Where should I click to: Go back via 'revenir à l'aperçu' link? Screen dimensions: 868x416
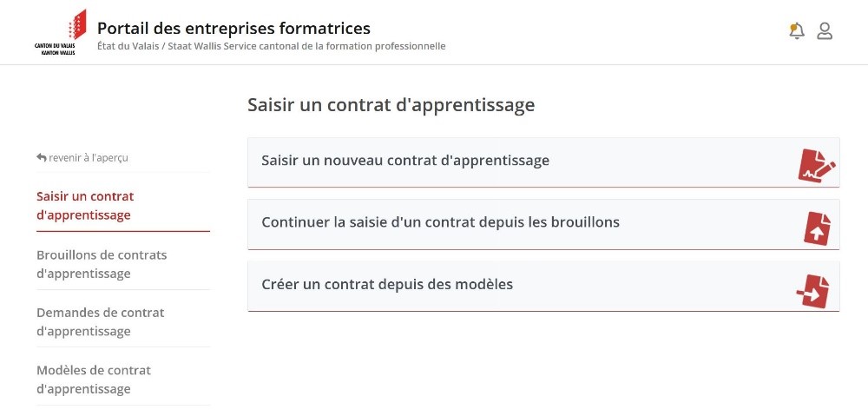pyautogui.click(x=88, y=157)
